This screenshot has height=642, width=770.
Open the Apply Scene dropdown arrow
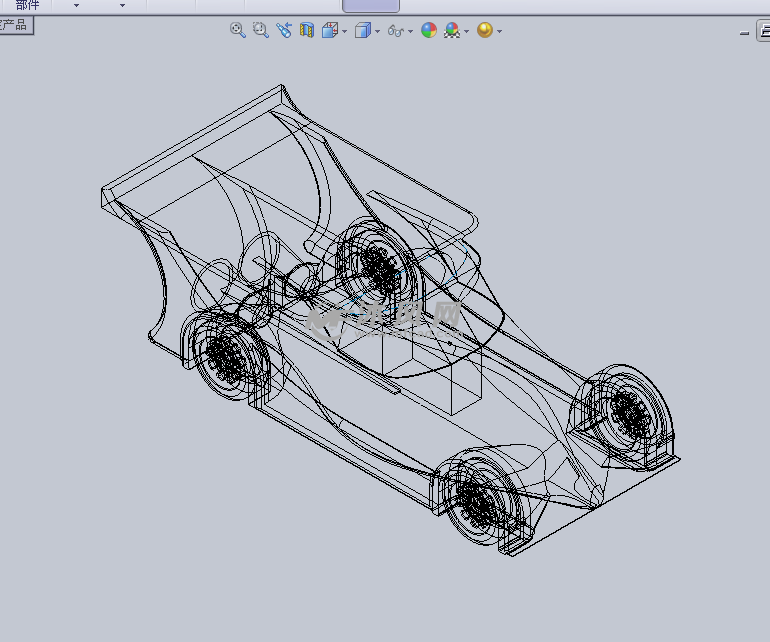point(466,31)
